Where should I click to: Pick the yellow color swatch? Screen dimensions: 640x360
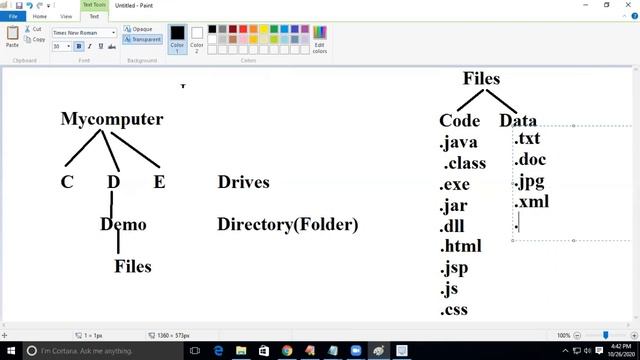click(264, 29)
